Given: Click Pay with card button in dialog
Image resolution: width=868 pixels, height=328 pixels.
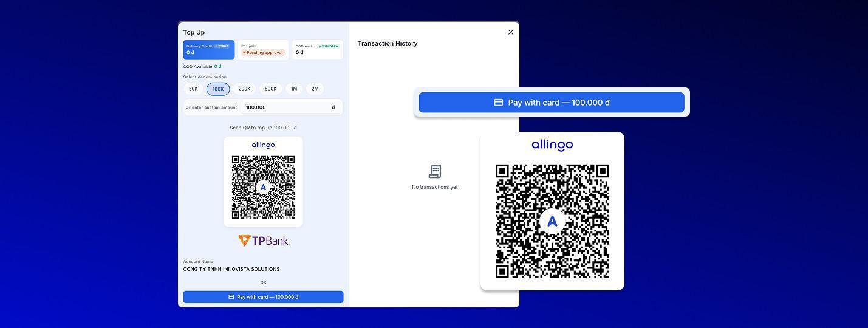Looking at the screenshot, I should pos(263,297).
